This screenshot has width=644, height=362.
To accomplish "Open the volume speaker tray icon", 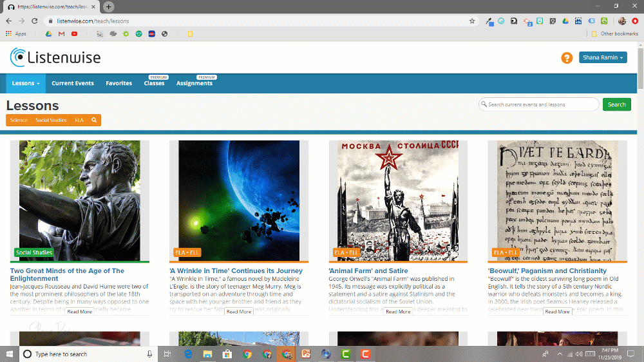I will tap(579, 354).
